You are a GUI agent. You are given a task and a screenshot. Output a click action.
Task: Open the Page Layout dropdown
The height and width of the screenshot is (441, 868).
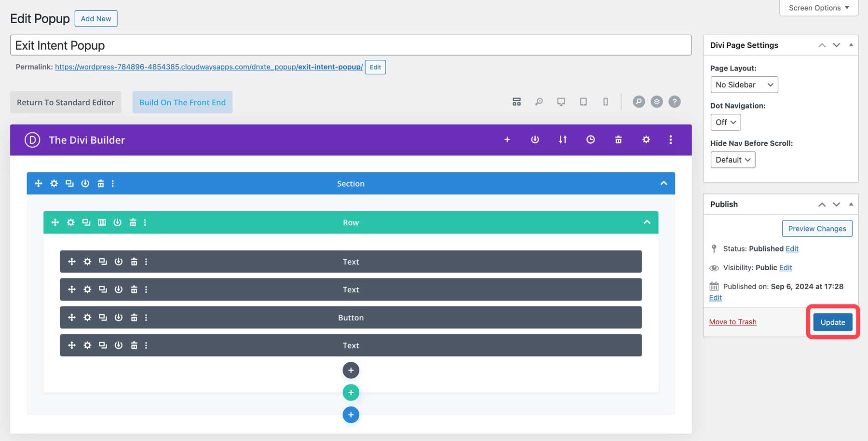(x=744, y=84)
